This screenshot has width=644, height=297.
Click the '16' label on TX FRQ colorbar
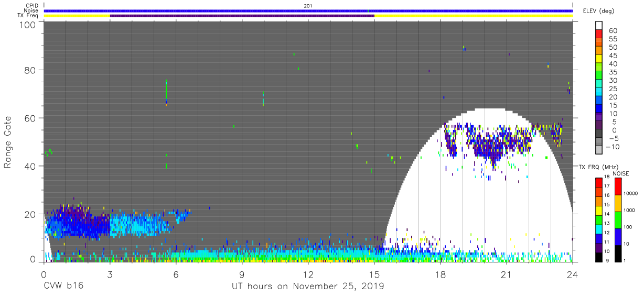click(607, 195)
